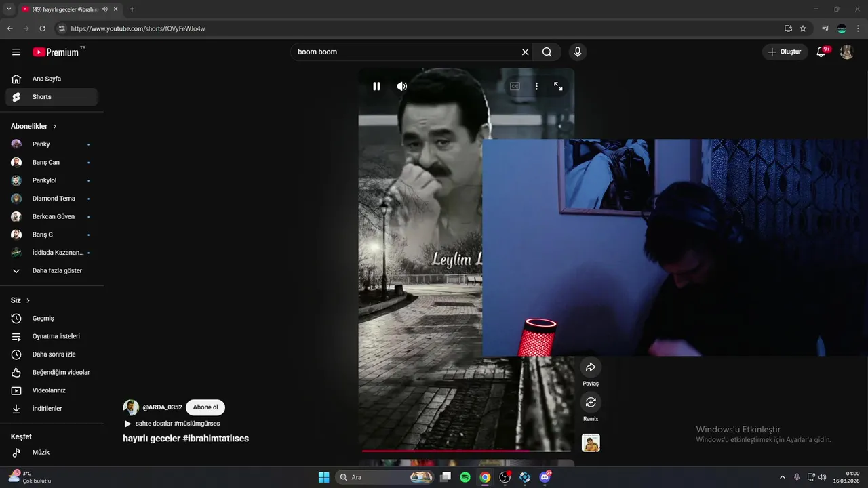
Task: Install the app from the address bar
Action: coord(788,28)
